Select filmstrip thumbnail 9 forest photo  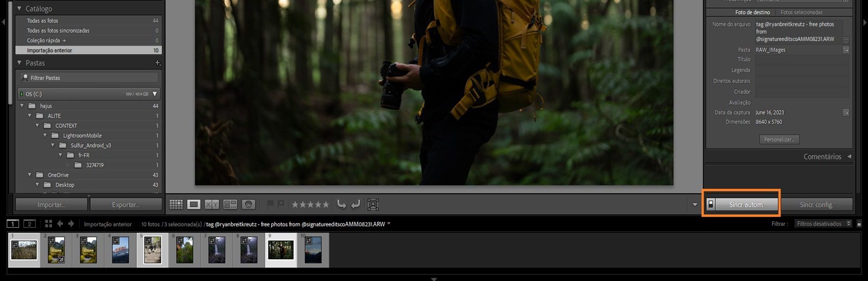[x=280, y=250]
